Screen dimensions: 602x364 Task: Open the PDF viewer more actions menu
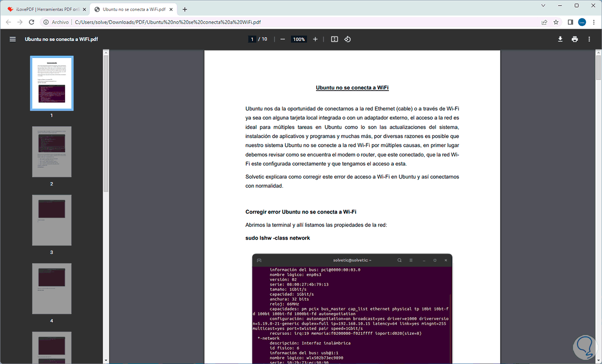click(589, 39)
